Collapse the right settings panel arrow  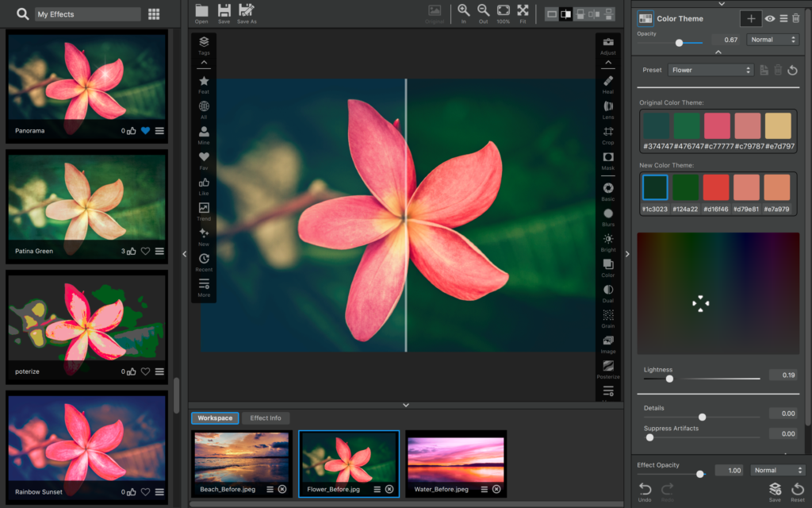(627, 254)
